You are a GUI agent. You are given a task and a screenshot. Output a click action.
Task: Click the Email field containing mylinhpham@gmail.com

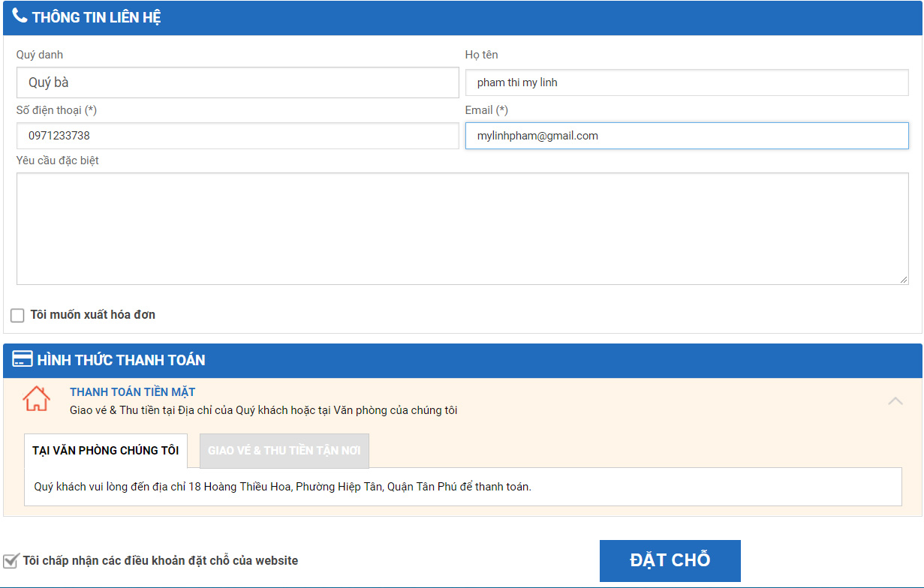[x=686, y=136]
